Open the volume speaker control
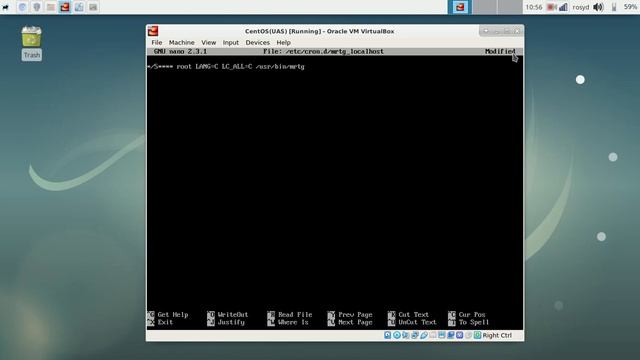The height and width of the screenshot is (360, 640). click(x=598, y=7)
